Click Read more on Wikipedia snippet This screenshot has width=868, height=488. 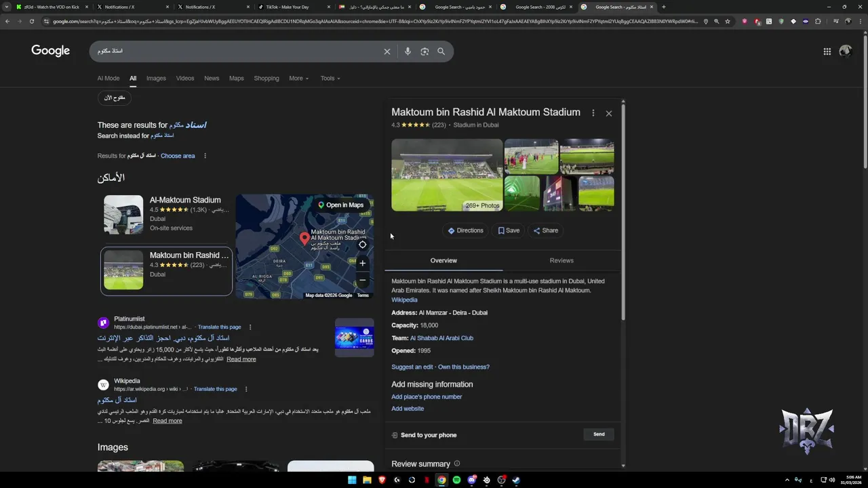(x=167, y=421)
